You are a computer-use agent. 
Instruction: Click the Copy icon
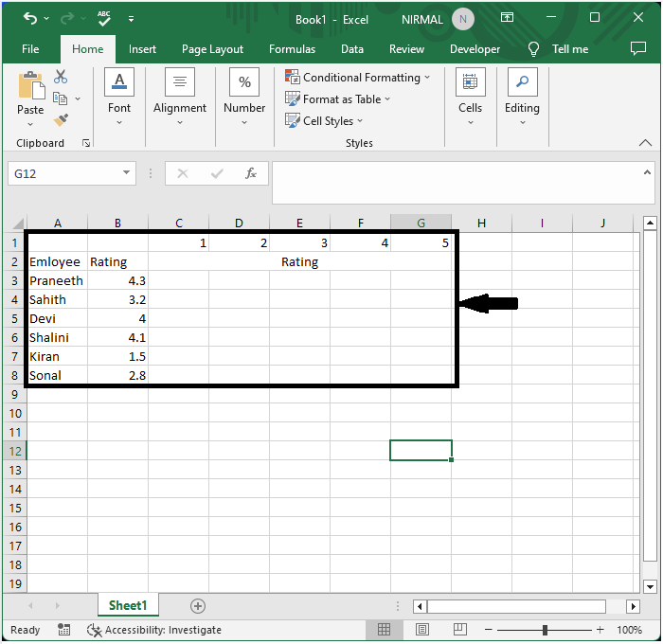coord(60,98)
